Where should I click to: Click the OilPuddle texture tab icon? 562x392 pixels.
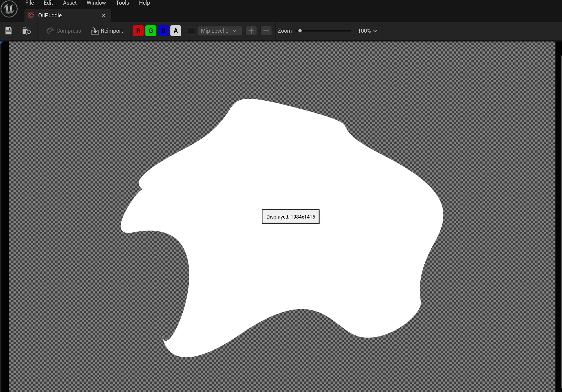pyautogui.click(x=31, y=15)
